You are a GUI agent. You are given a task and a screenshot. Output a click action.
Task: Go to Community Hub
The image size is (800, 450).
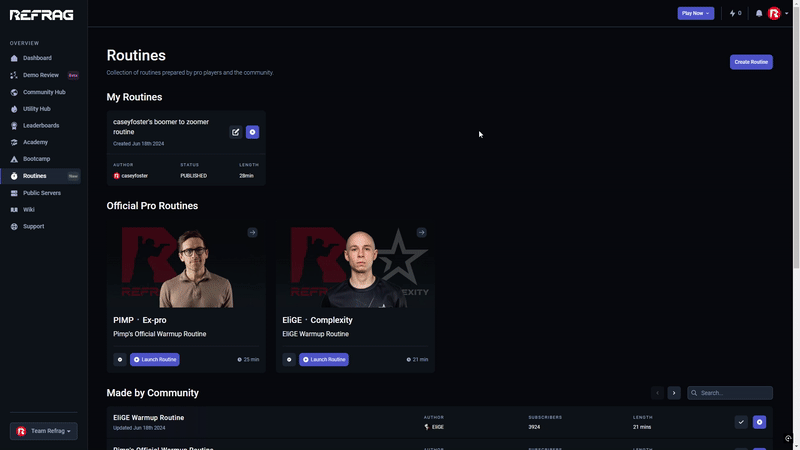[44, 92]
